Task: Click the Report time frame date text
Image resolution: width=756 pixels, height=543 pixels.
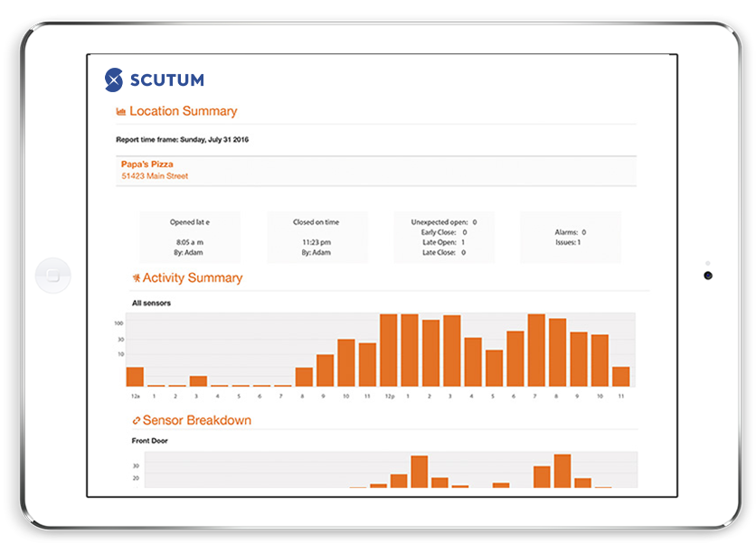Action: (182, 140)
